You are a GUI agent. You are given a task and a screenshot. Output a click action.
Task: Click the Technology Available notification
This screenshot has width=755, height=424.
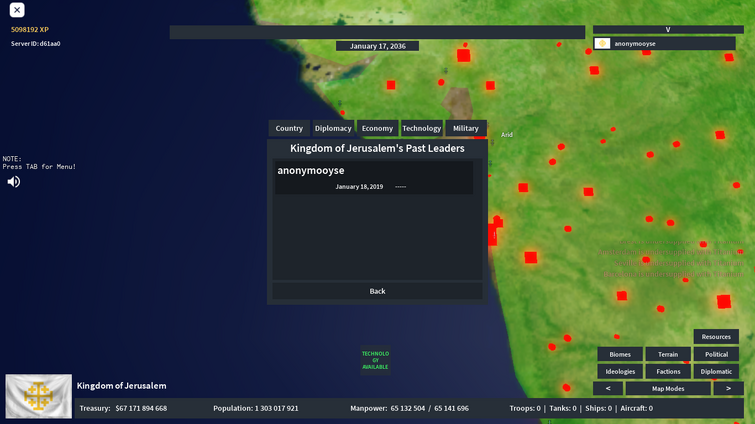pyautogui.click(x=375, y=360)
